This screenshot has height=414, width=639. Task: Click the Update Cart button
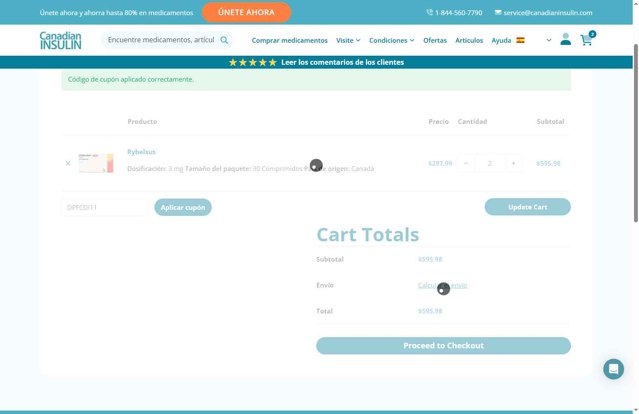click(x=527, y=207)
